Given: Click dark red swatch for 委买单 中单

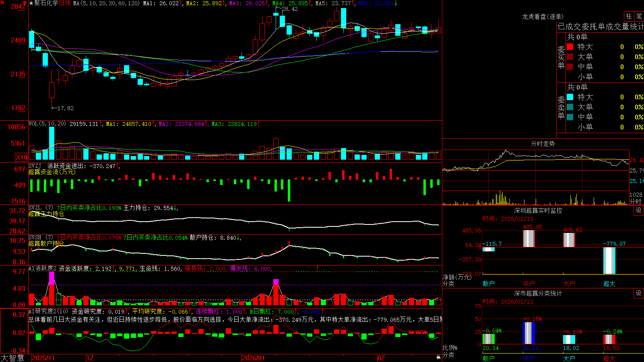Looking at the screenshot, I should [570, 67].
